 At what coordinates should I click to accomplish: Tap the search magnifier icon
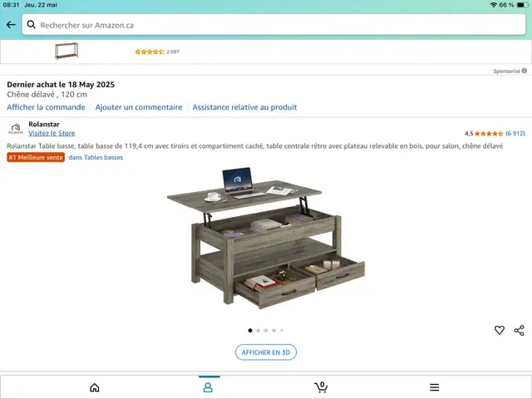pyautogui.click(x=32, y=24)
